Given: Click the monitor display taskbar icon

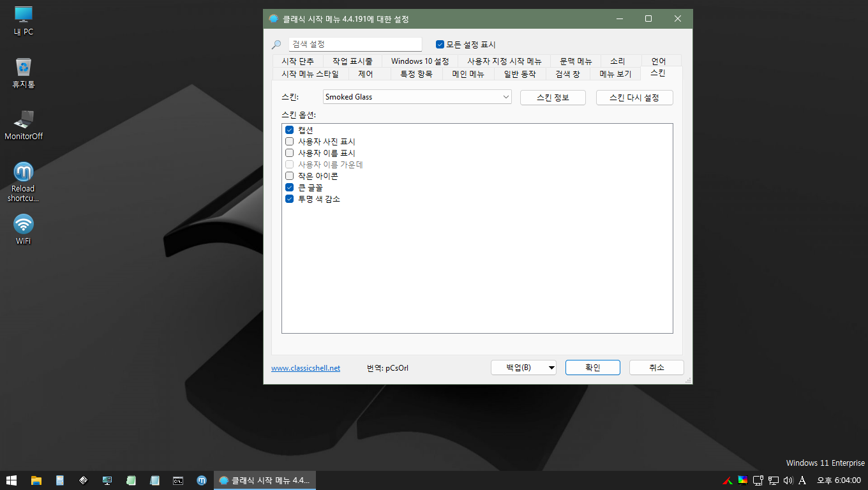Looking at the screenshot, I should pos(107,480).
